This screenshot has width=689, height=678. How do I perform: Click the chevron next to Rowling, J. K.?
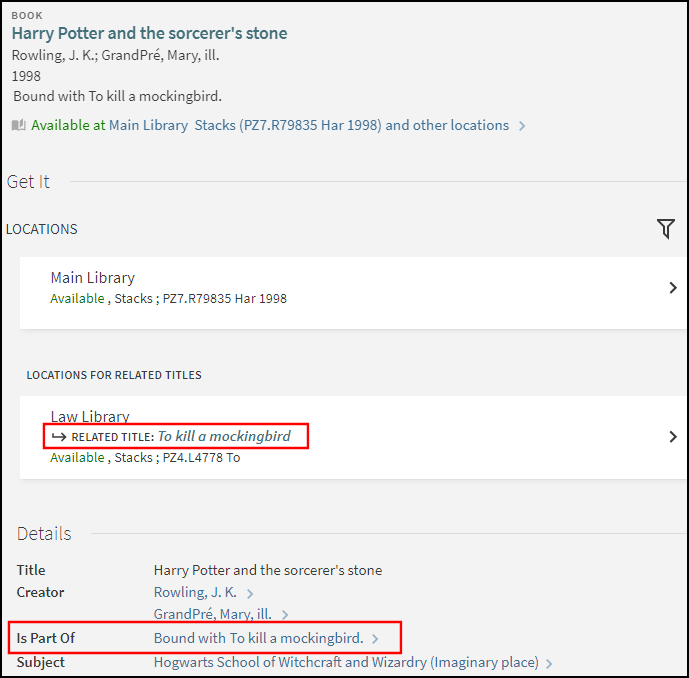pyautogui.click(x=250, y=593)
